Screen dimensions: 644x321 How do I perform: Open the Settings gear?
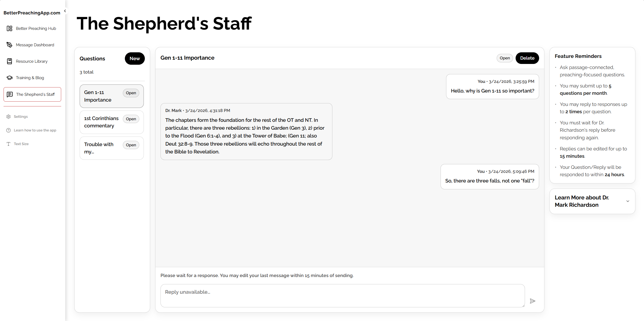(x=20, y=117)
